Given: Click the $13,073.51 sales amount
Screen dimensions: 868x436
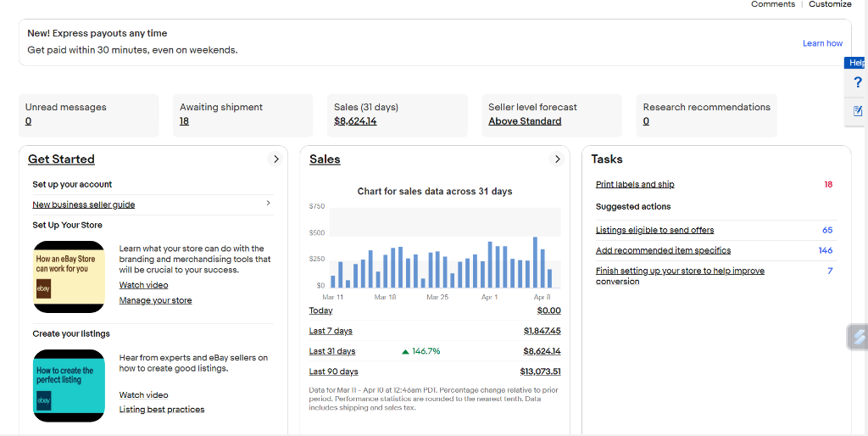Looking at the screenshot, I should (x=540, y=372).
